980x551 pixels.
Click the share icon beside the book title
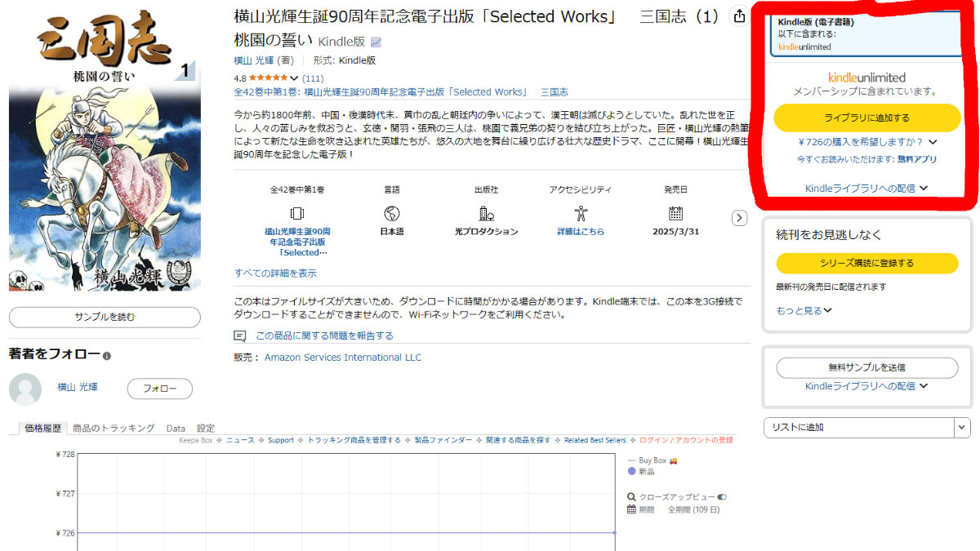tap(739, 16)
